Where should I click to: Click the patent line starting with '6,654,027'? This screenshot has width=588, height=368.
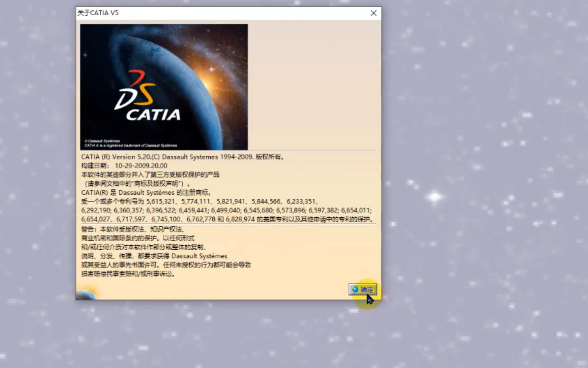[228, 219]
